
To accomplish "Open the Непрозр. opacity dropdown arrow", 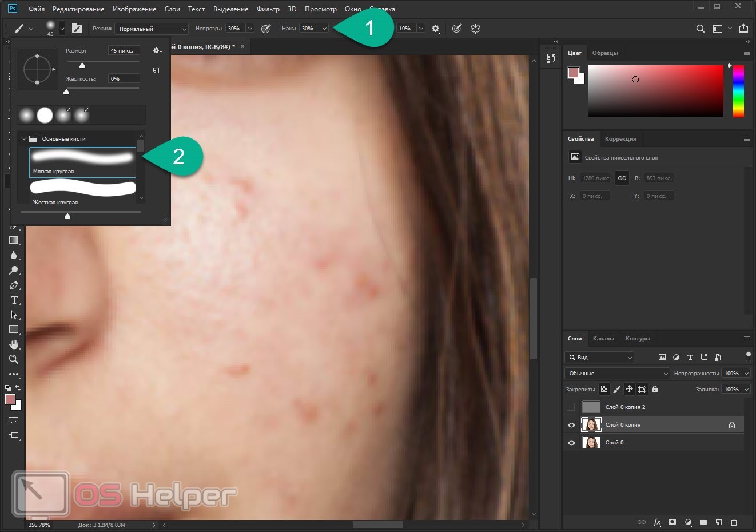I will [250, 28].
